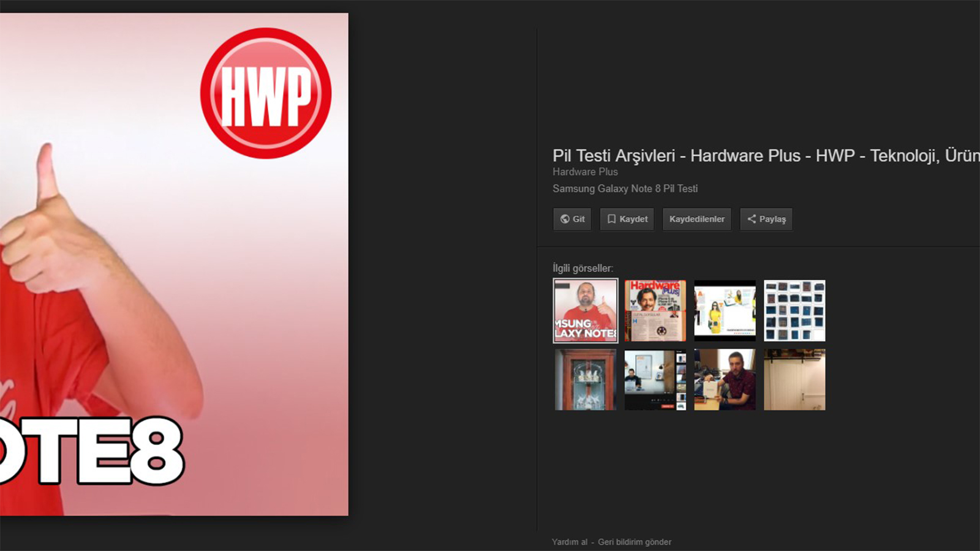Click the bookmark icon on Kaydet button
This screenshot has width=980, height=551.
click(611, 219)
